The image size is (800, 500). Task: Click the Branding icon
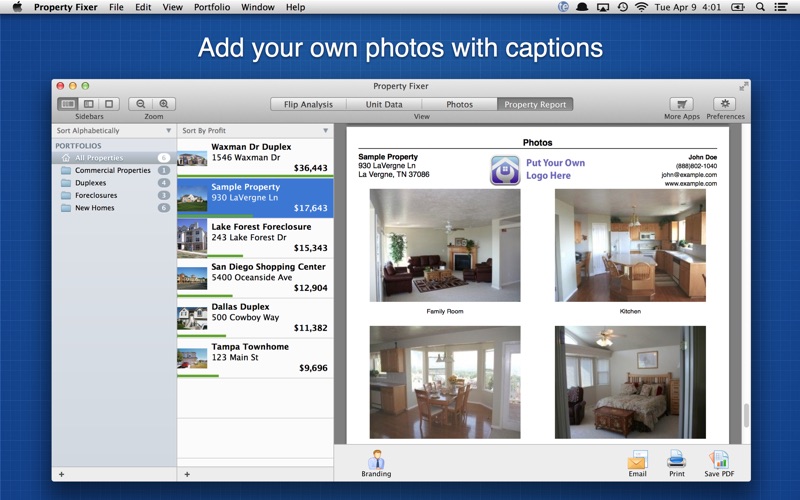coord(376,460)
